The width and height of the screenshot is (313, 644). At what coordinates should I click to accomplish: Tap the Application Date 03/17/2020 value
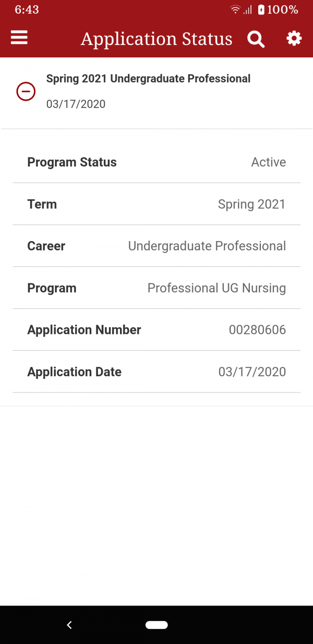click(252, 372)
